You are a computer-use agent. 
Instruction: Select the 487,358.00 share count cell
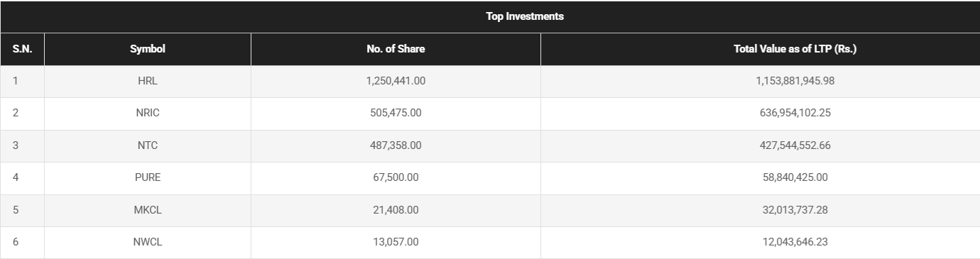point(396,145)
